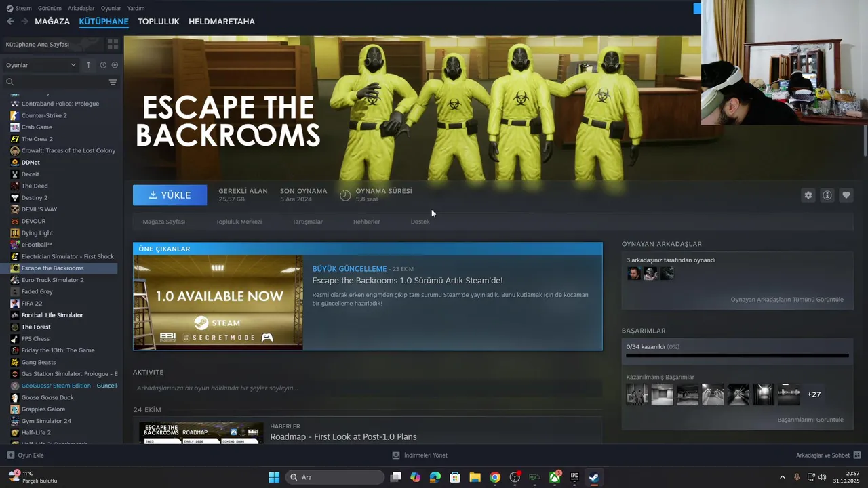This screenshot has height=488, width=868.
Task: Click the FPS Chess game icon
Action: pos(15,339)
